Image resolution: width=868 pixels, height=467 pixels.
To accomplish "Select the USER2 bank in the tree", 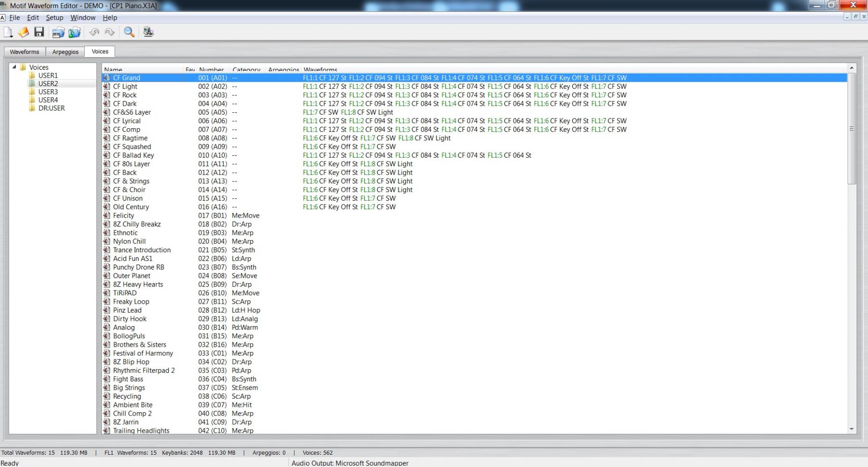I will 48,84.
